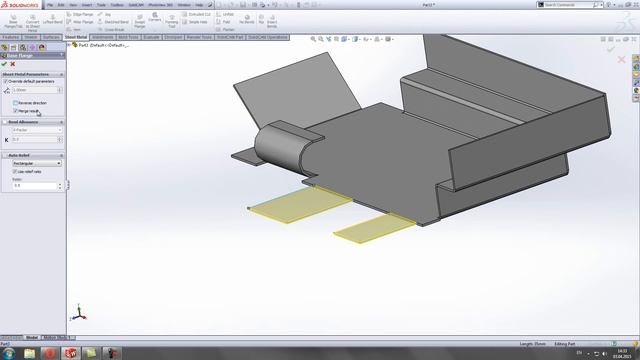Image resolution: width=640 pixels, height=360 pixels.
Task: Select the Unfold tool
Action: point(224,14)
